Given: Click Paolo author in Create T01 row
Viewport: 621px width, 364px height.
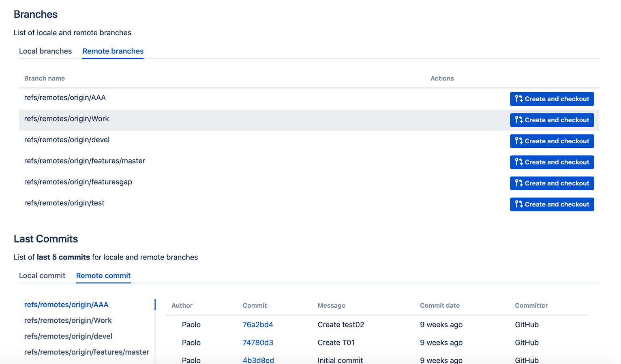Looking at the screenshot, I should pyautogui.click(x=191, y=343).
